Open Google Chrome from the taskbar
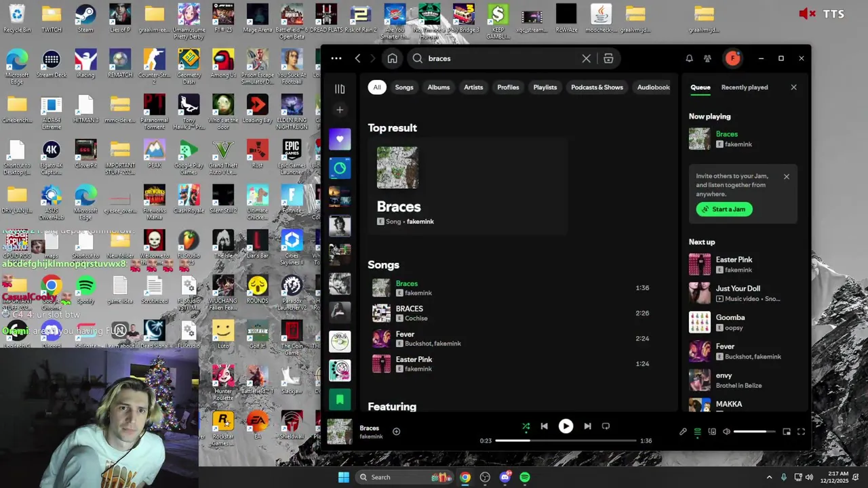The width and height of the screenshot is (868, 488). point(465,477)
